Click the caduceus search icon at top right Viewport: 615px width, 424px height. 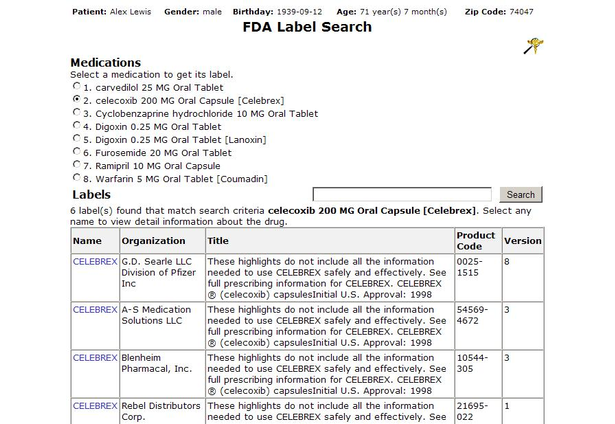534,46
